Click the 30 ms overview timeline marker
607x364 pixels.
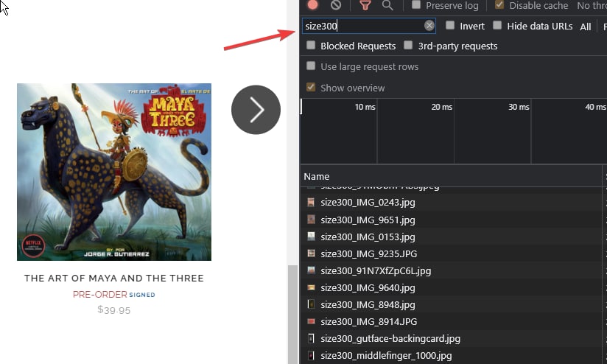[519, 107]
